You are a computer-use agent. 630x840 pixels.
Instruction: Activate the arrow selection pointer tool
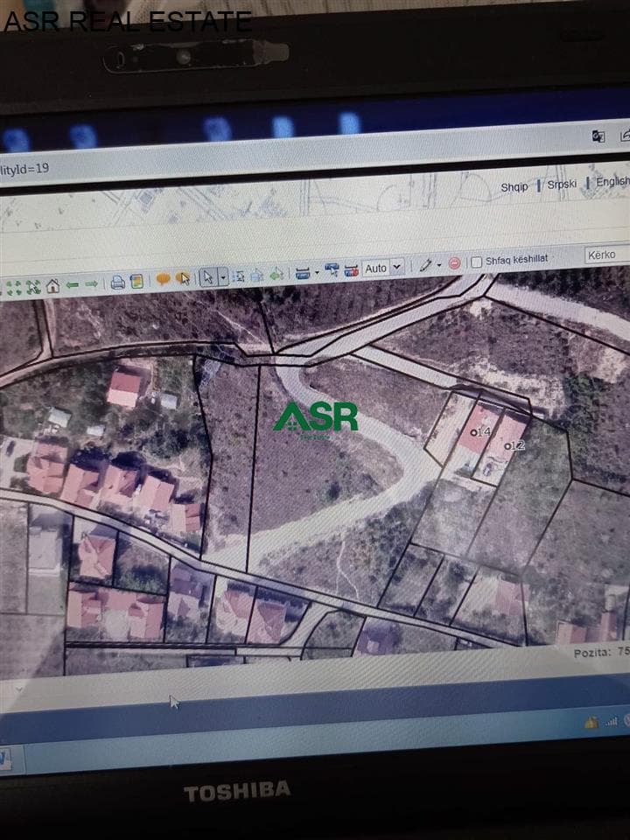pyautogui.click(x=208, y=277)
